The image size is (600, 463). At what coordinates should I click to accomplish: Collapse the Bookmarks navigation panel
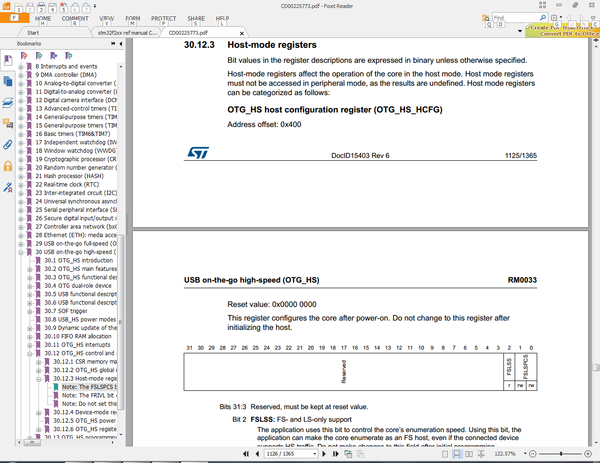point(121,44)
